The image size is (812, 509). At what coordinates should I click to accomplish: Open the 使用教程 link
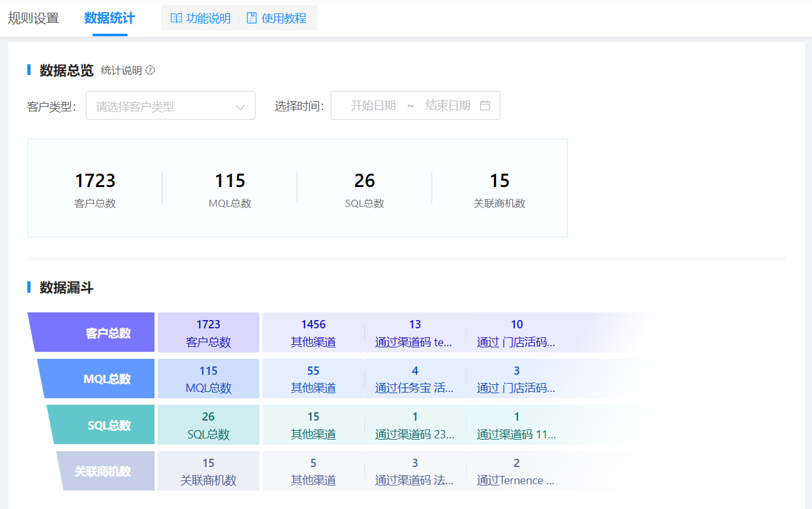tap(284, 18)
